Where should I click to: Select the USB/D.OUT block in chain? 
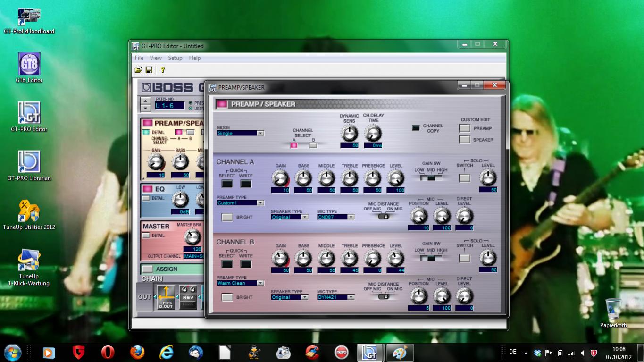pyautogui.click(x=166, y=297)
